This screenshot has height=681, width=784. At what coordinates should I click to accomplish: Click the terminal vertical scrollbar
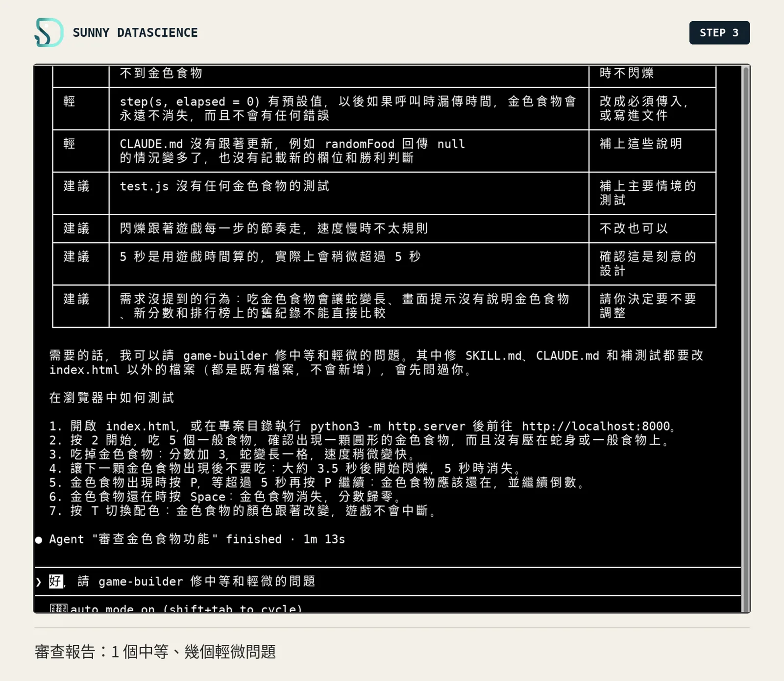click(746, 338)
